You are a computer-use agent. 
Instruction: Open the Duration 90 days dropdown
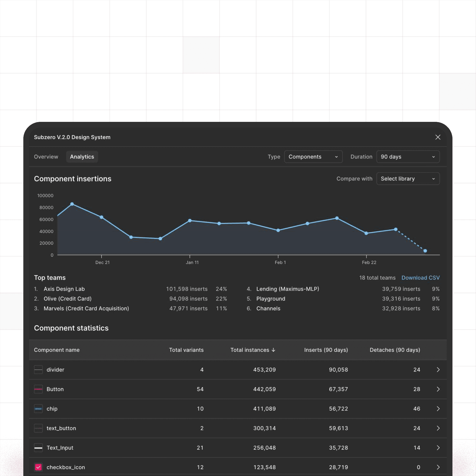(x=408, y=157)
